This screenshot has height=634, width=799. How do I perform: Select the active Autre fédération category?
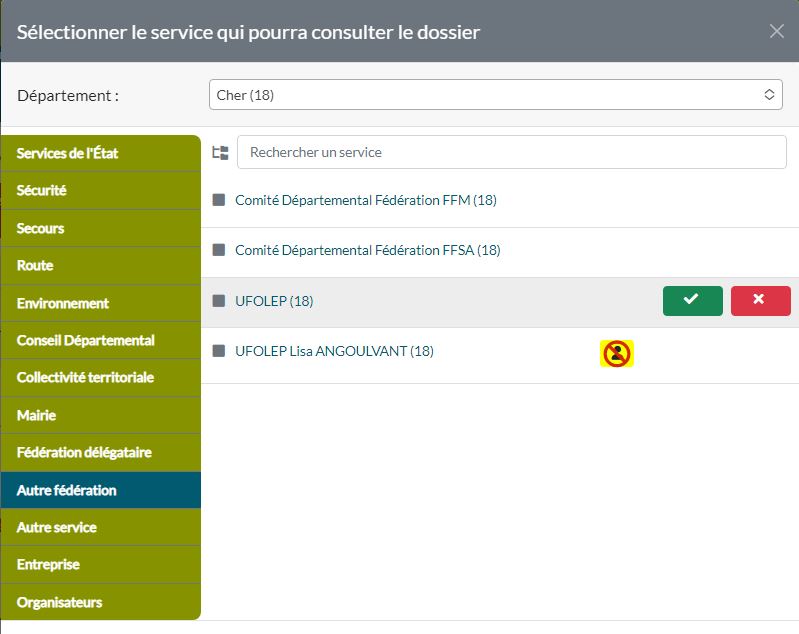[x=101, y=490]
